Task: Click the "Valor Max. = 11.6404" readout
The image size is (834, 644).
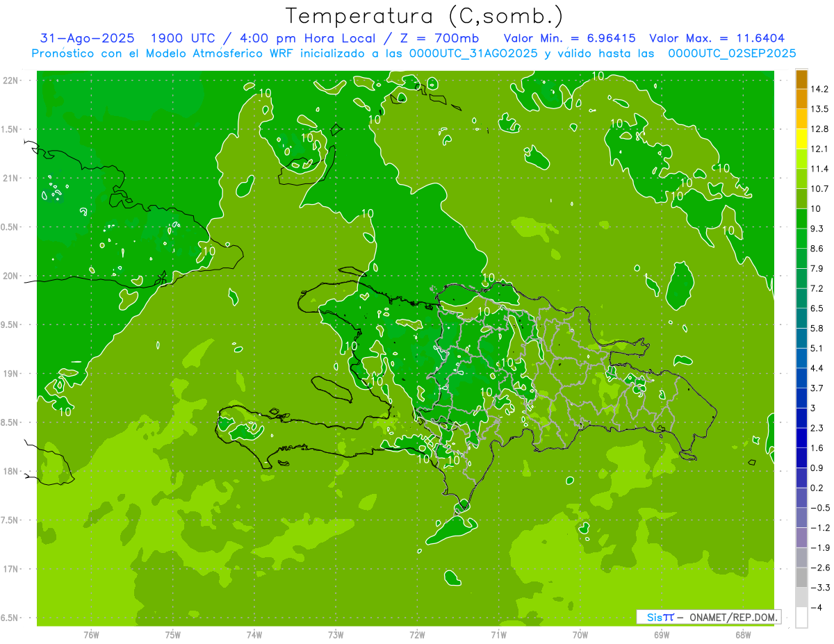Action: [x=717, y=38]
